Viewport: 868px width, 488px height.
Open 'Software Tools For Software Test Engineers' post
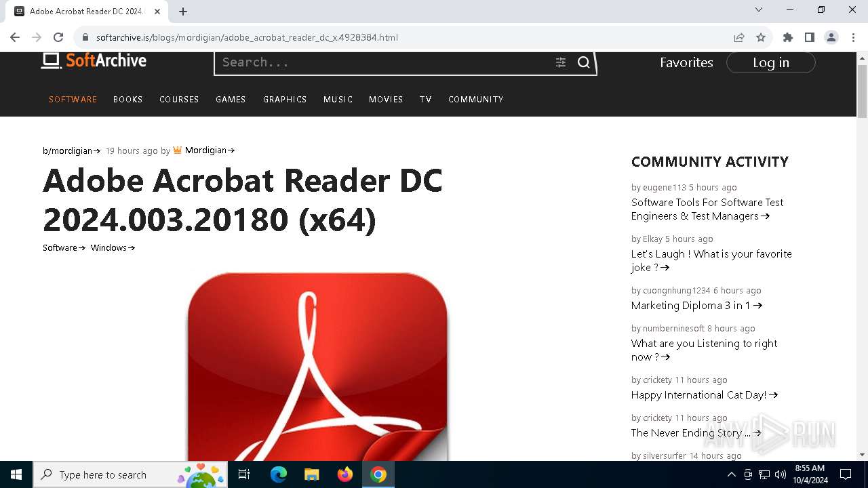[707, 209]
